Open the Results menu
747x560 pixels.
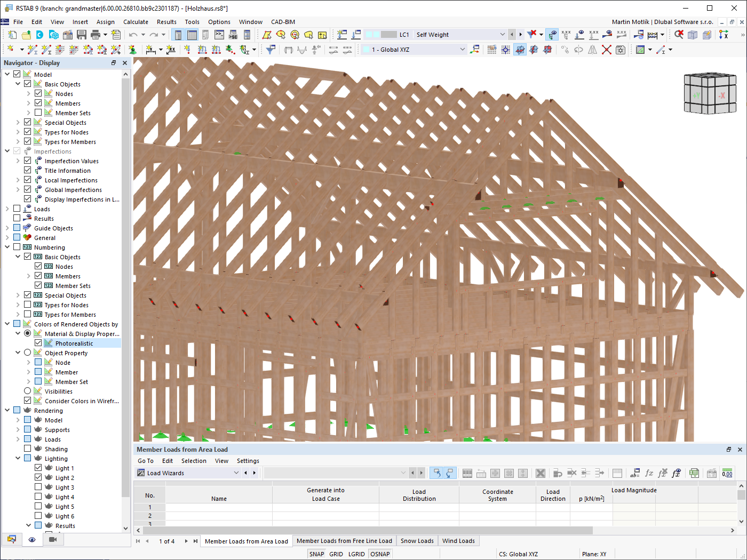[x=166, y=22]
